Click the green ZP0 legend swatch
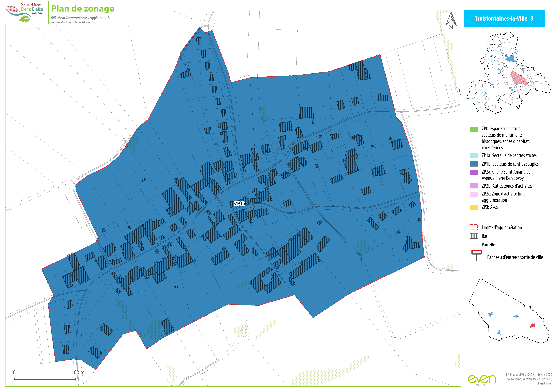The image size is (555, 392). [474, 129]
